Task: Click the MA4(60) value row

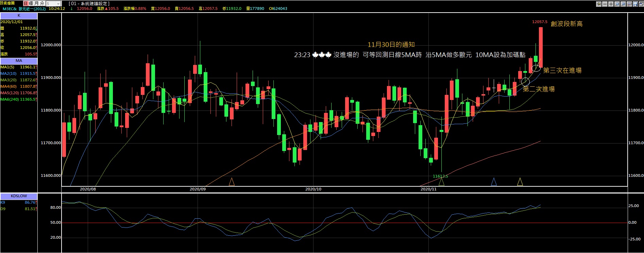Action: point(19,86)
